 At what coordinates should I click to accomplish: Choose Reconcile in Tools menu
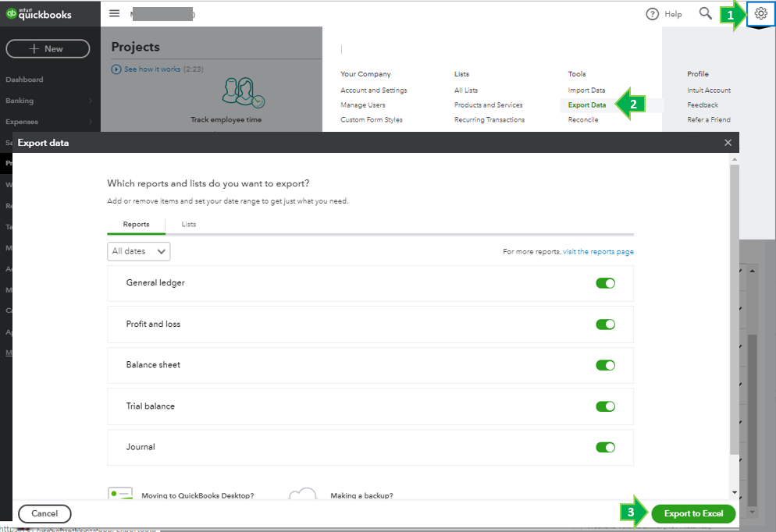[x=583, y=119]
